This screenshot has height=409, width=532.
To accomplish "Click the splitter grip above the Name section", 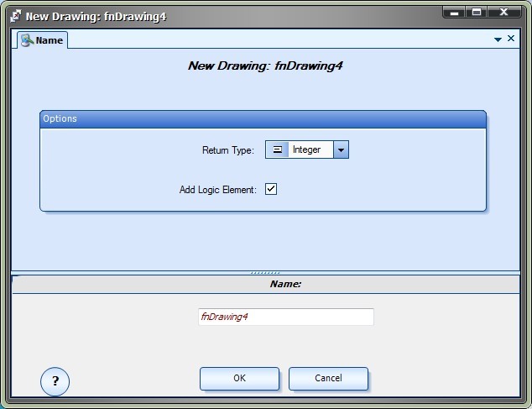I will [x=265, y=273].
